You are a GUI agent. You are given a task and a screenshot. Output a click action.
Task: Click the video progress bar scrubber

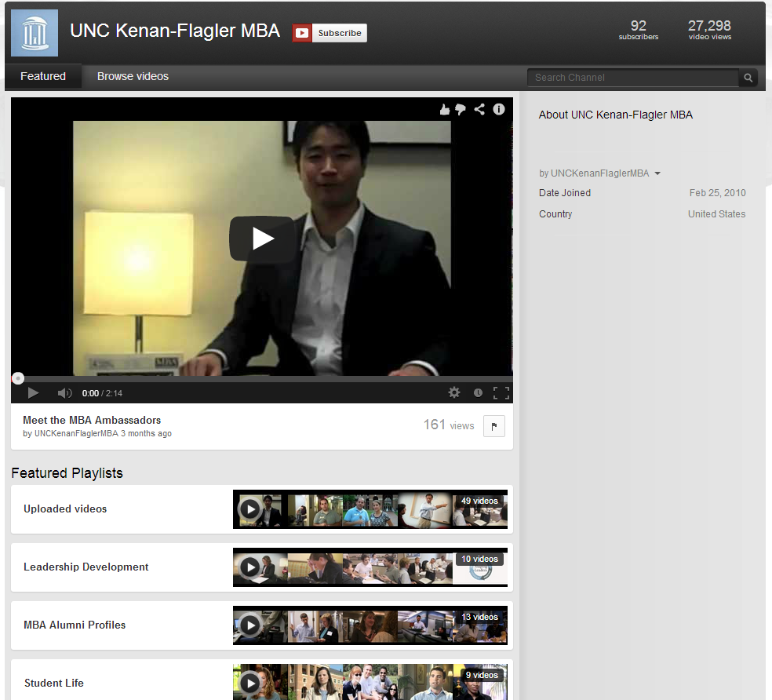click(x=18, y=378)
